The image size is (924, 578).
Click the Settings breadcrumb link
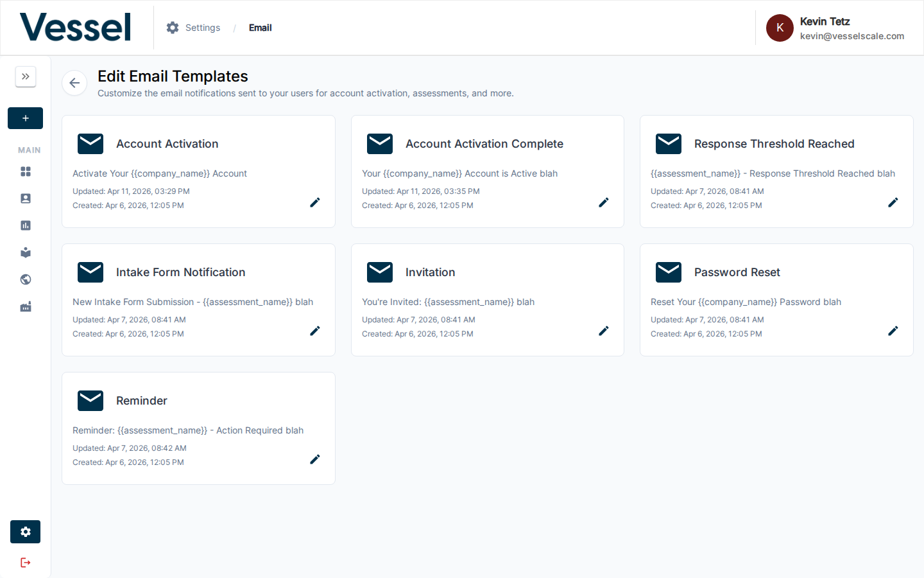click(x=203, y=28)
